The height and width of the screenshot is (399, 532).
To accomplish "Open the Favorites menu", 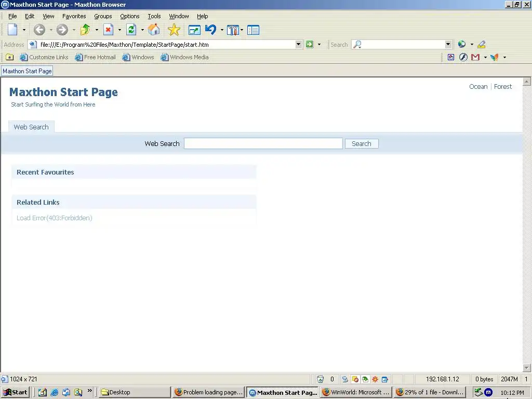I will click(x=74, y=16).
